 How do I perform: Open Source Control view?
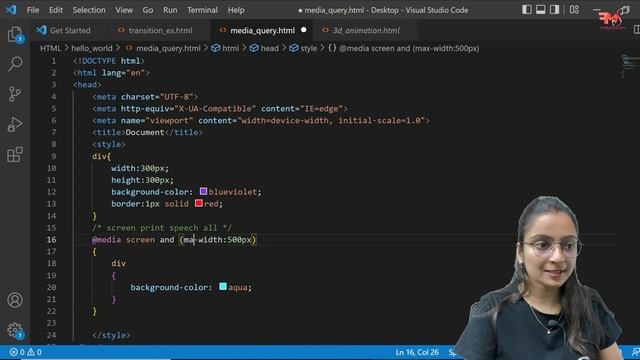[x=15, y=94]
